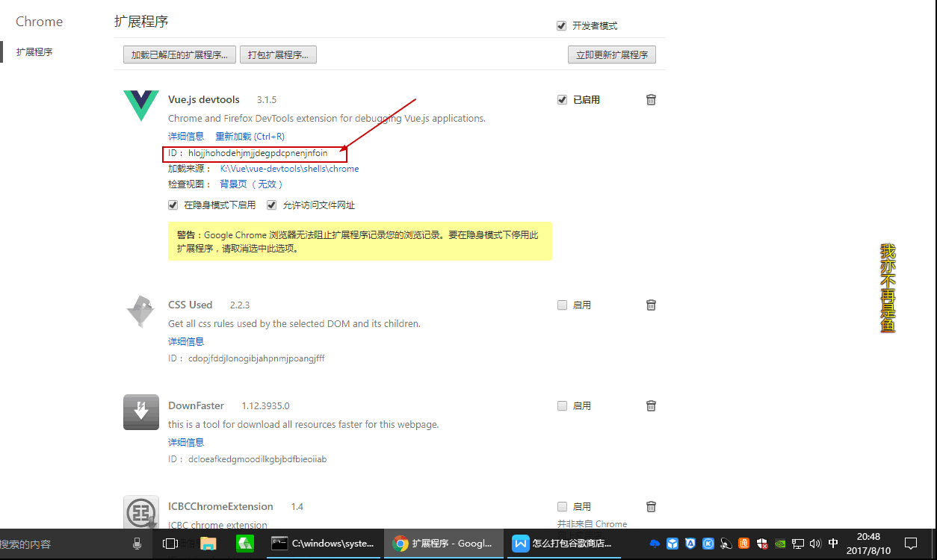Click the DownFaster extension name
937x560 pixels.
point(196,405)
